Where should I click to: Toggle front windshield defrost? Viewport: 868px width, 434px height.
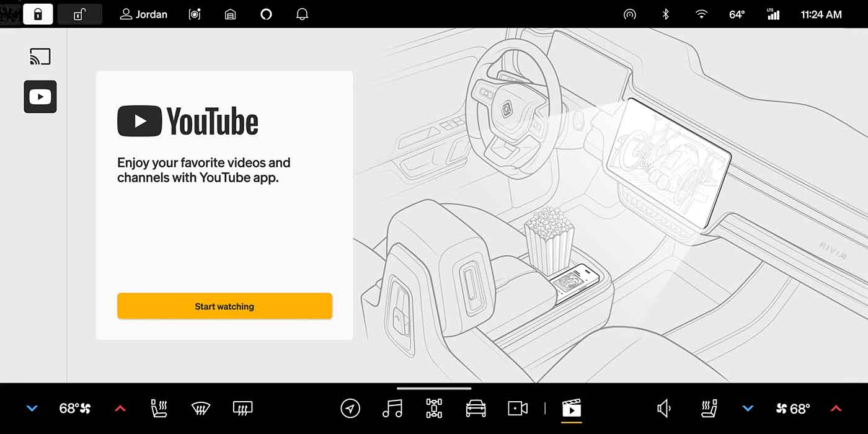pyautogui.click(x=200, y=409)
